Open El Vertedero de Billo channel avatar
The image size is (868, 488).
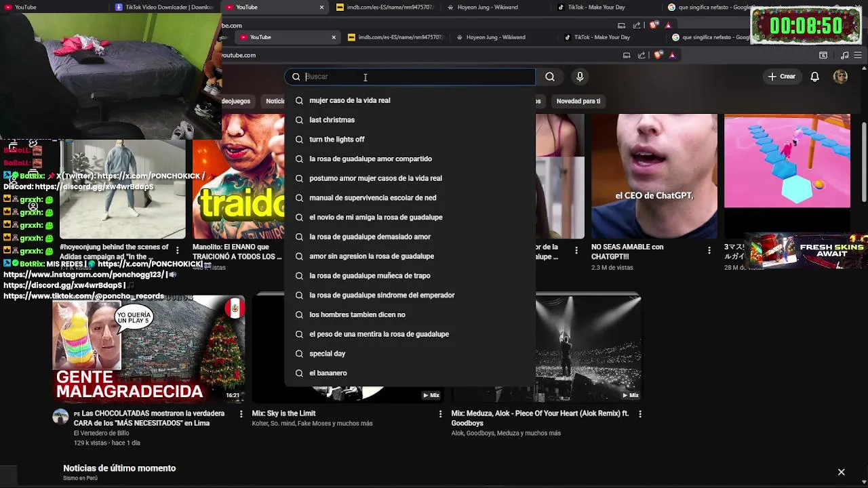[x=61, y=417]
